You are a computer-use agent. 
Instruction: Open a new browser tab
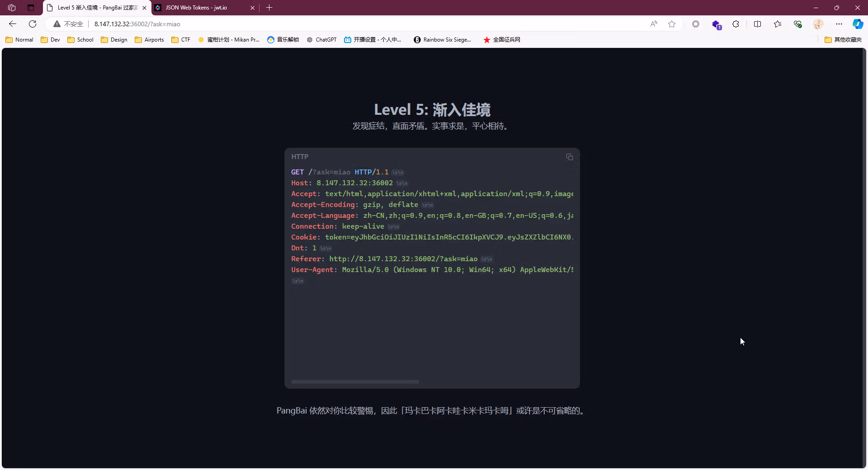point(269,8)
